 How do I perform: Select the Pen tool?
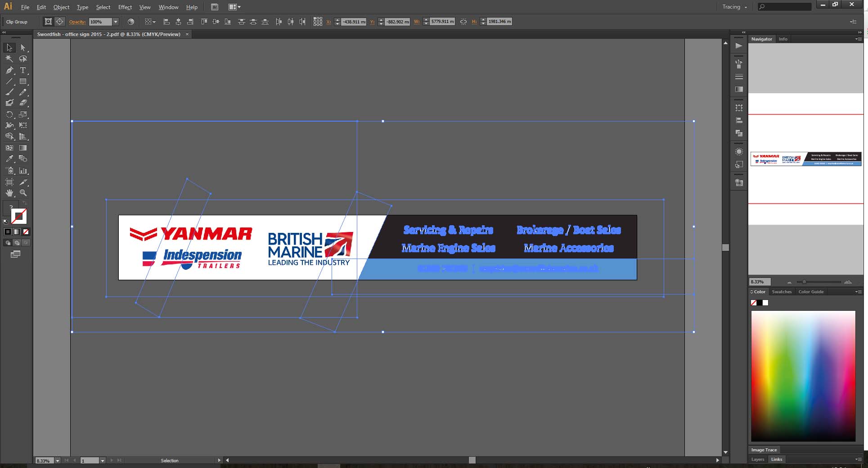pyautogui.click(x=9, y=70)
